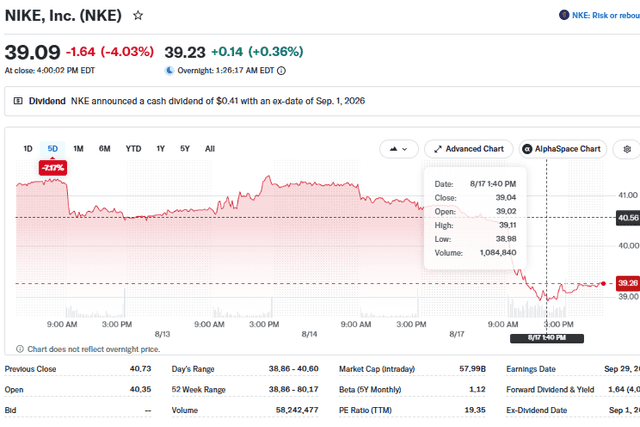Image resolution: width=640 pixels, height=427 pixels.
Task: Click Market Cap value 57.99B
Action: [472, 369]
